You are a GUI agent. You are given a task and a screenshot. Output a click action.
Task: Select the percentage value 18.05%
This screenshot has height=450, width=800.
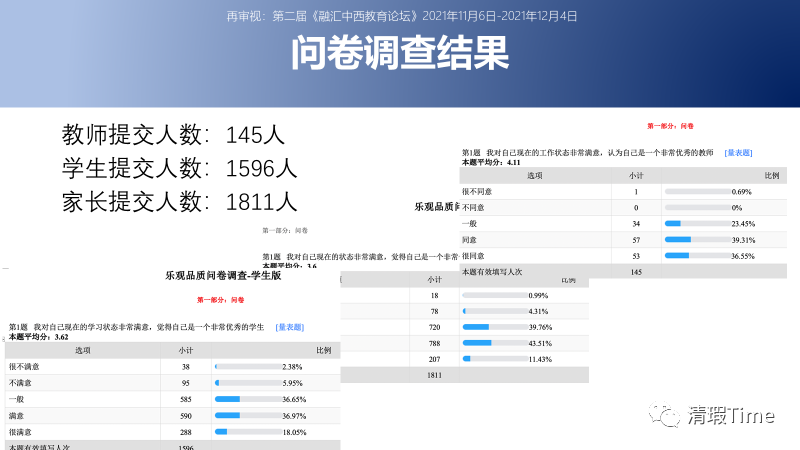[294, 432]
